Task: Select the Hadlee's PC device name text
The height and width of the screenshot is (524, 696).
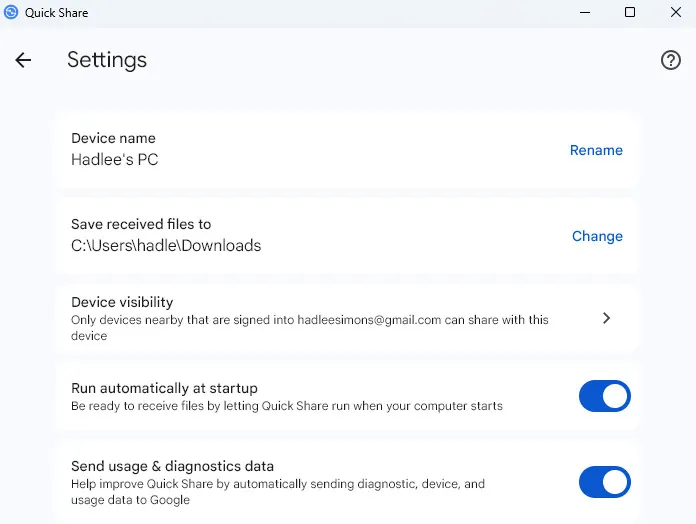Action: pos(114,159)
